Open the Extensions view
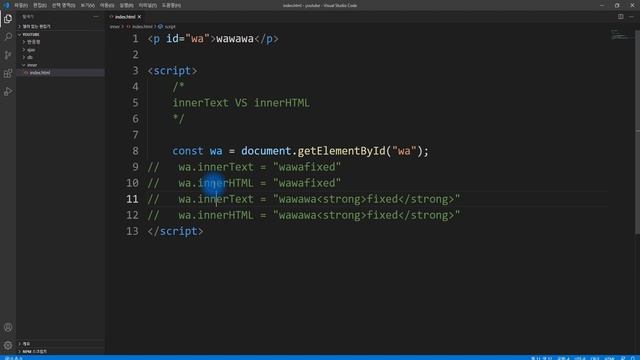640x360 pixels. (x=8, y=73)
